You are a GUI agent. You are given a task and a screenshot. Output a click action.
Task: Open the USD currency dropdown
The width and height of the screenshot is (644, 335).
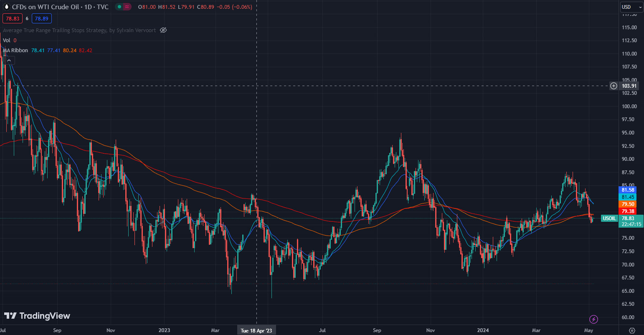point(631,7)
